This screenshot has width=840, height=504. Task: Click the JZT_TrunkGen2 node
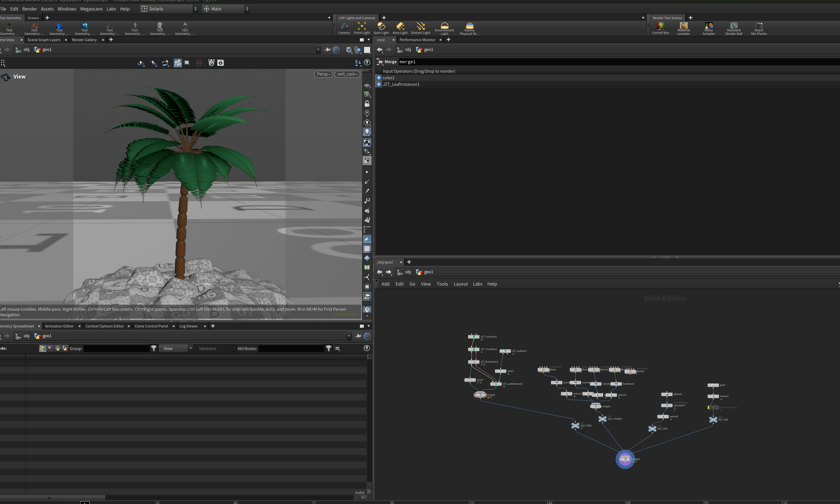pos(473,337)
